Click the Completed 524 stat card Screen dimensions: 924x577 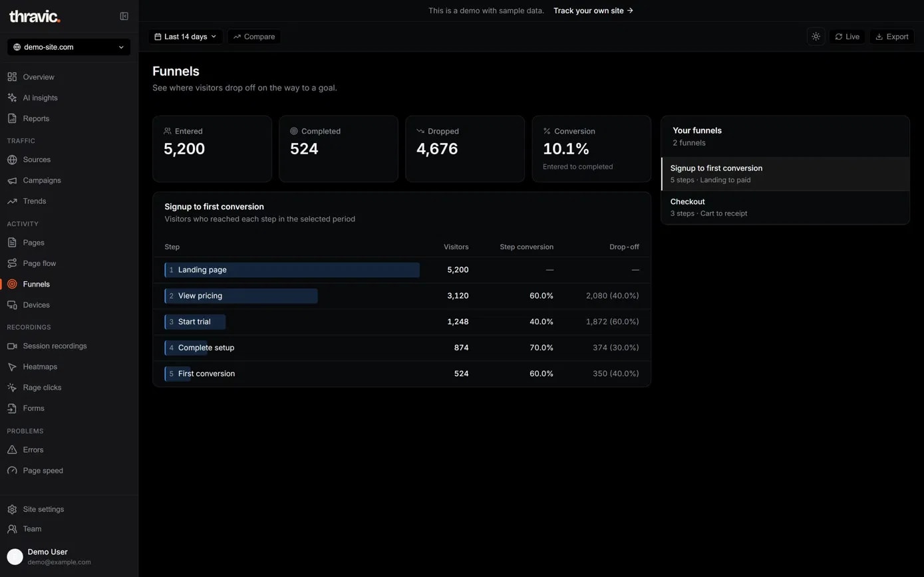[x=339, y=149]
